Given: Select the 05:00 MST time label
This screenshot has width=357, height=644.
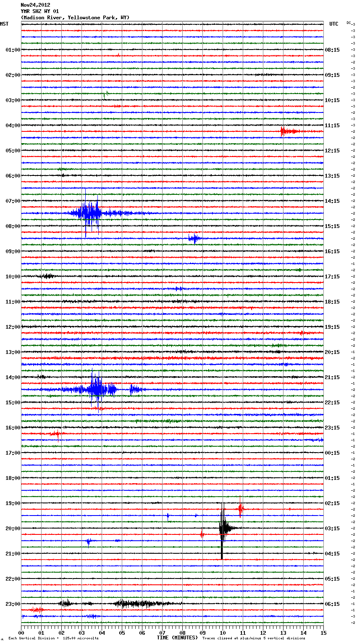Looking at the screenshot, I should click(13, 151).
